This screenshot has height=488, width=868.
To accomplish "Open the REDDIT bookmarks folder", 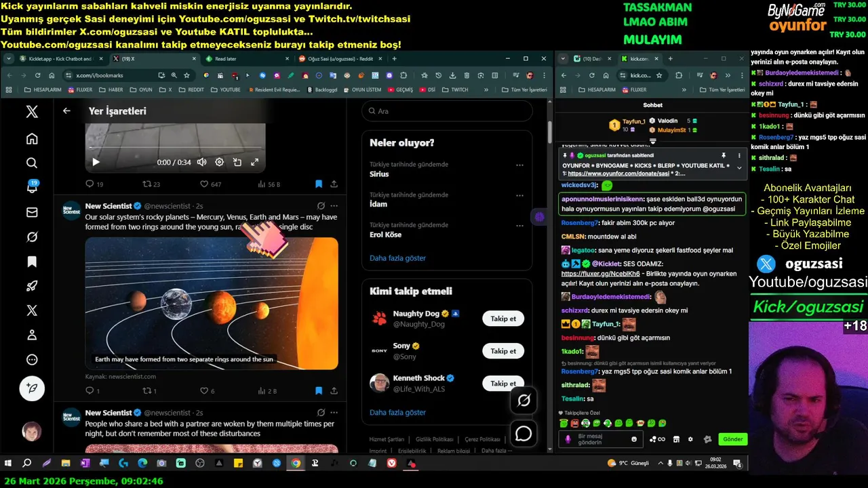I will coord(191,89).
